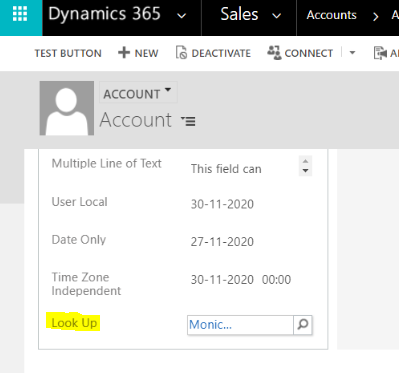Screen dimensions: 399x373
Task: Click the Deactivate document icon
Action: 181,53
